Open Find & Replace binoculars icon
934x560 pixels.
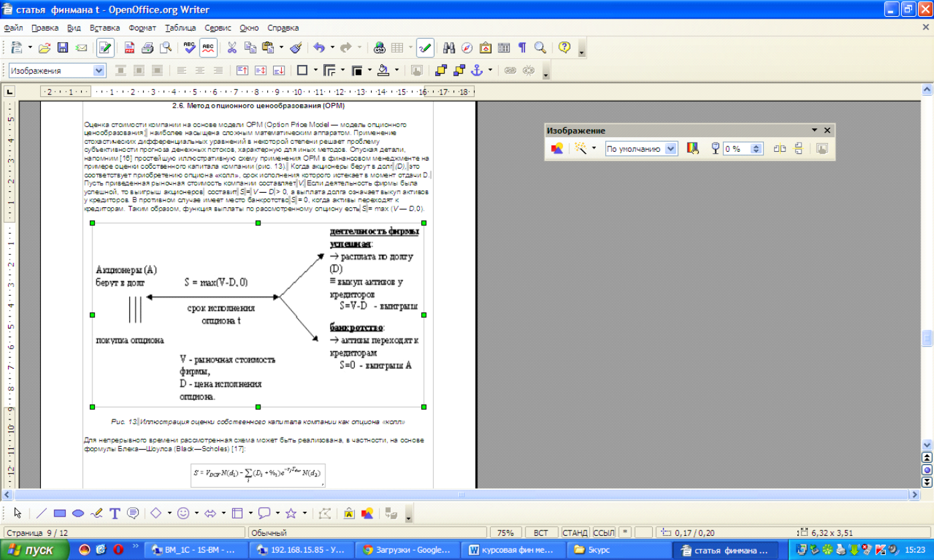click(x=449, y=48)
